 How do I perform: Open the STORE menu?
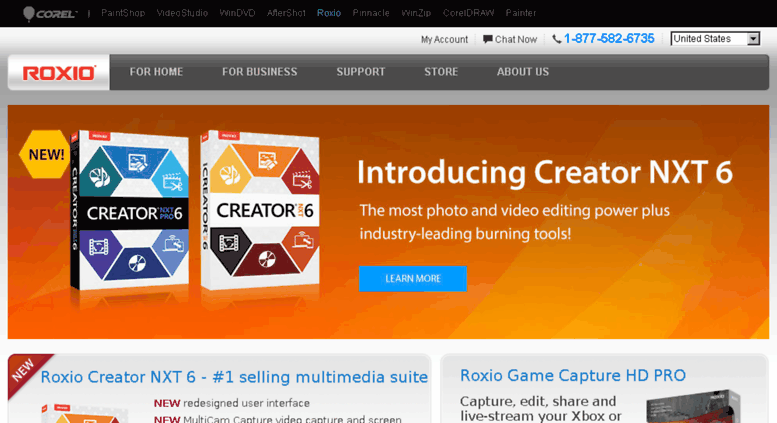point(441,72)
